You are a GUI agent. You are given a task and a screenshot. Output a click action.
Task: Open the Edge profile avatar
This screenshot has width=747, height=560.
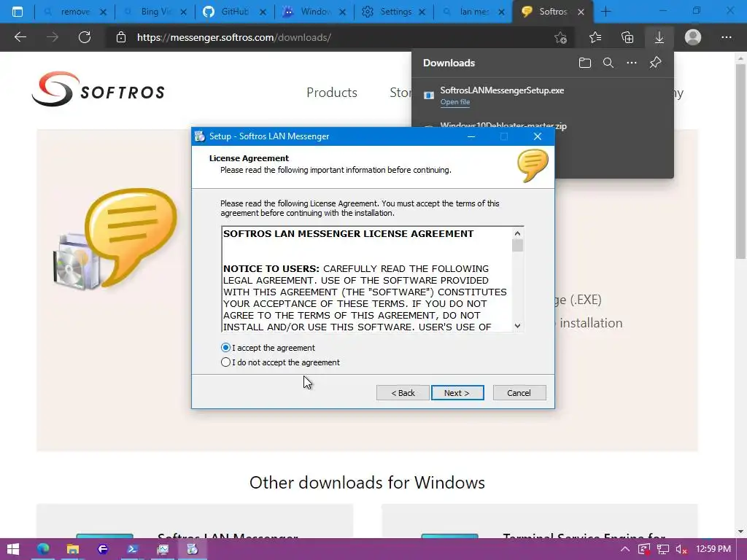point(693,37)
